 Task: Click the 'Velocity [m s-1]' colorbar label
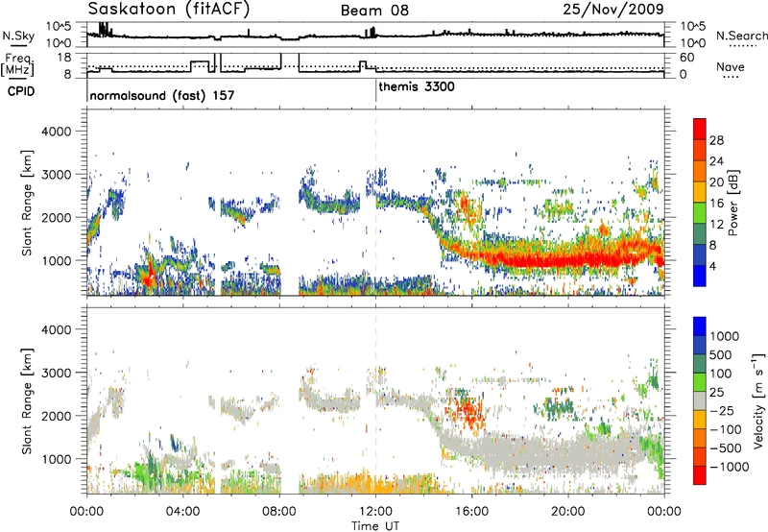point(758,400)
